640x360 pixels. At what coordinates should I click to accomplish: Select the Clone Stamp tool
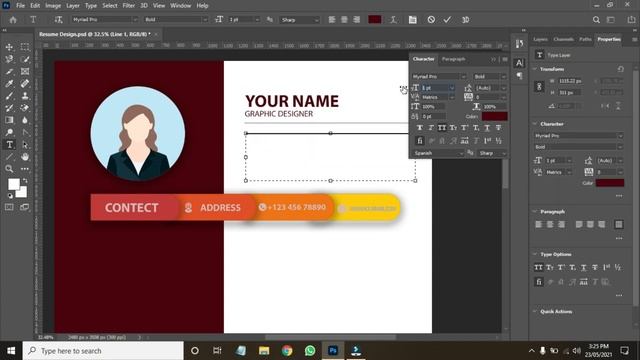click(25, 96)
